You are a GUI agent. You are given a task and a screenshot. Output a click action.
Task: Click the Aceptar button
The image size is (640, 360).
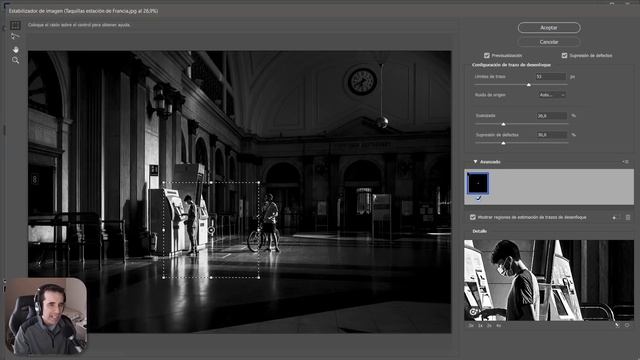pyautogui.click(x=549, y=28)
